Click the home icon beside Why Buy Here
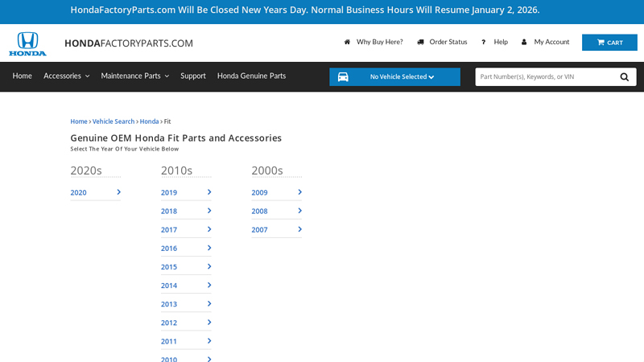This screenshot has width=644, height=362. (347, 42)
